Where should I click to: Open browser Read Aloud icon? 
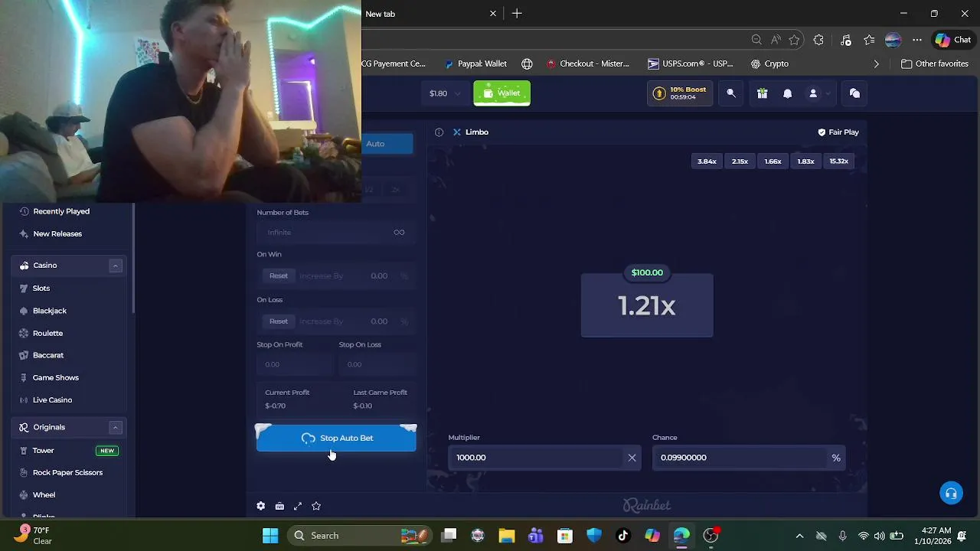pos(776,40)
